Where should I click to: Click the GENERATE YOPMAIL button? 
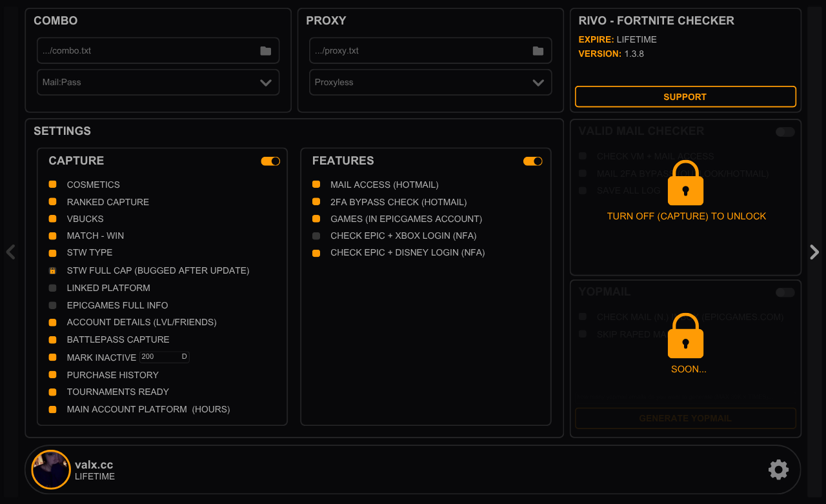(x=685, y=418)
